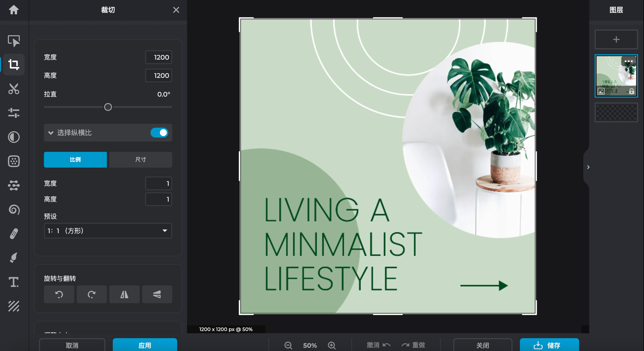The image size is (644, 351).
Task: Click the 0.0° straighten value
Action: click(x=164, y=94)
